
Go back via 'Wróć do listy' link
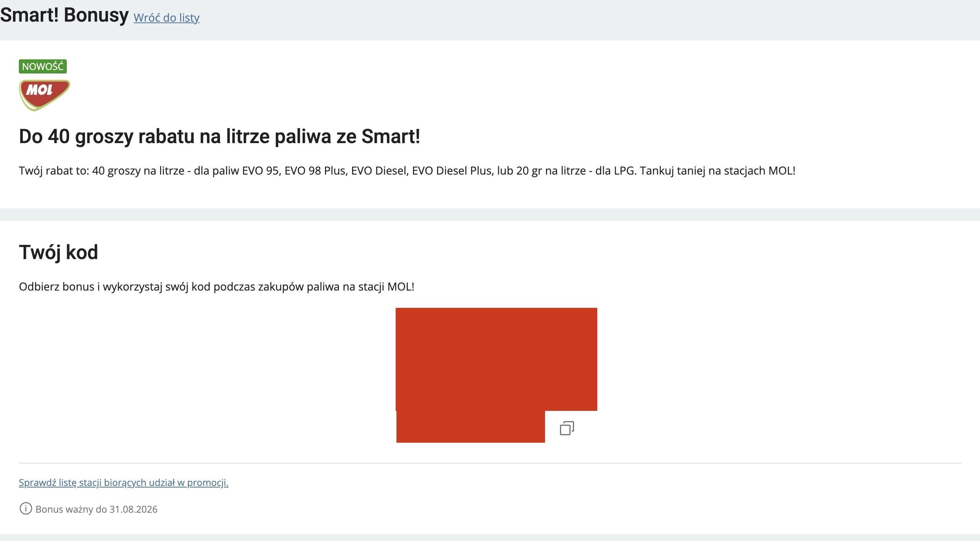pos(167,18)
